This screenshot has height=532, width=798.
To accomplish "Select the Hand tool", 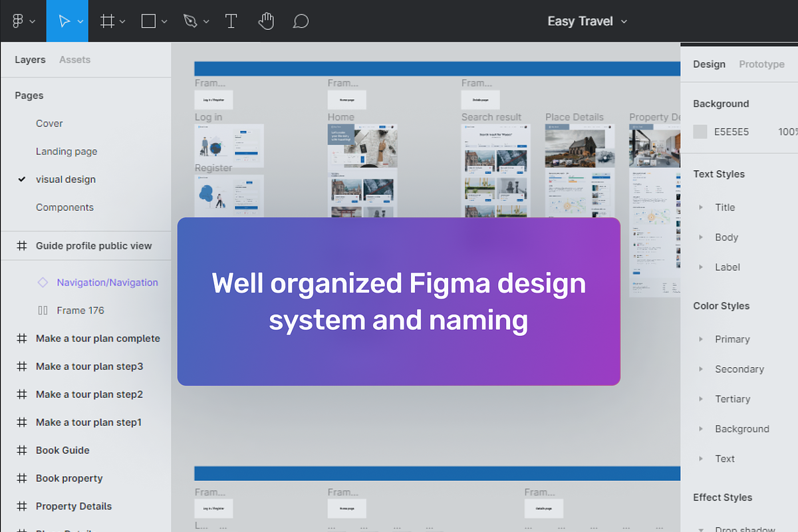I will point(266,21).
